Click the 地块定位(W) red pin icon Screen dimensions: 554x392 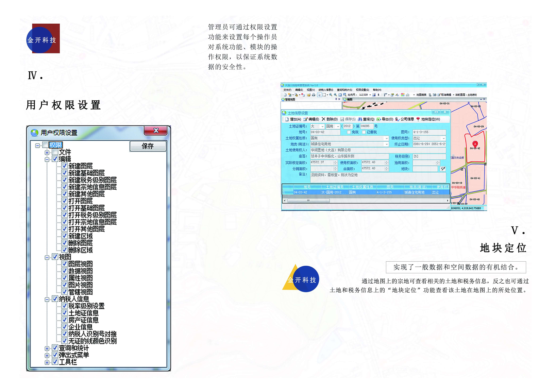click(x=418, y=119)
